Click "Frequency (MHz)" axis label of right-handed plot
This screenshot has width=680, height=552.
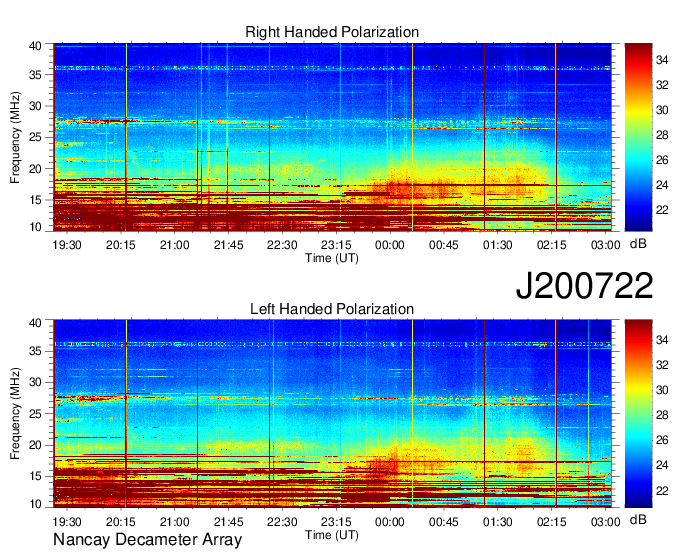click(x=15, y=137)
